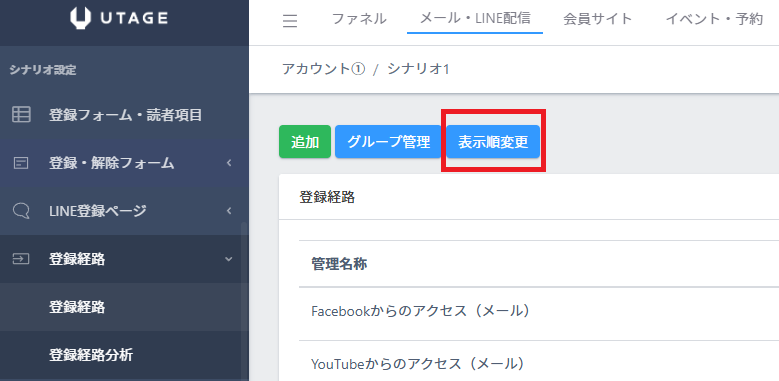Click the 表示順変更 button

(493, 142)
